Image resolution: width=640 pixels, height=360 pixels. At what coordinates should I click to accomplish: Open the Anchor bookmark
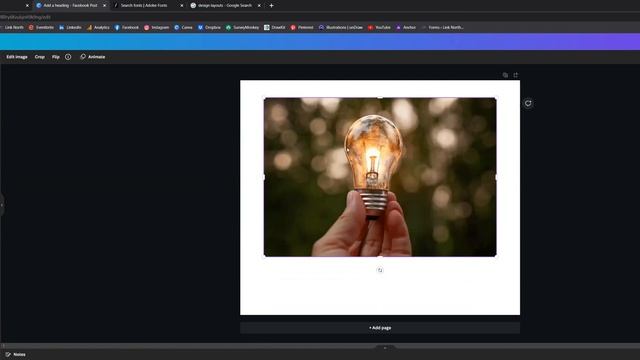(406, 27)
